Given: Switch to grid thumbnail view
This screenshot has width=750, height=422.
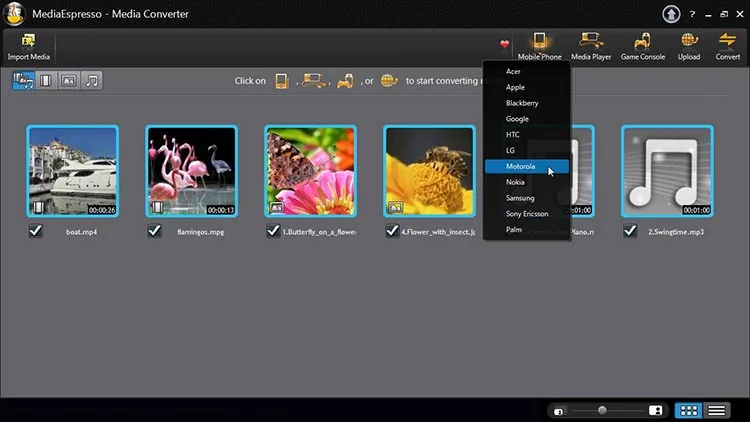Looking at the screenshot, I should click(689, 411).
